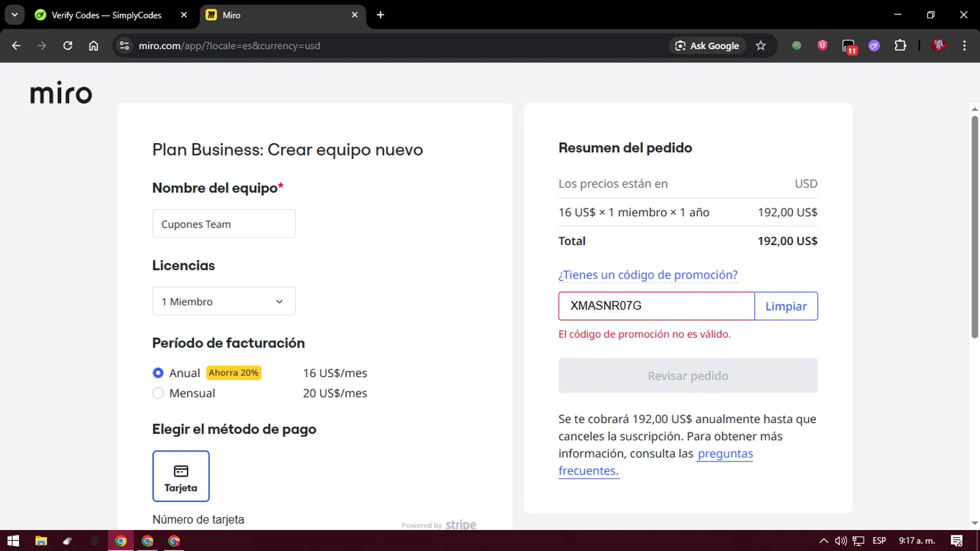Viewport: 980px width, 551px height.
Task: Reload the current page
Action: point(67,46)
